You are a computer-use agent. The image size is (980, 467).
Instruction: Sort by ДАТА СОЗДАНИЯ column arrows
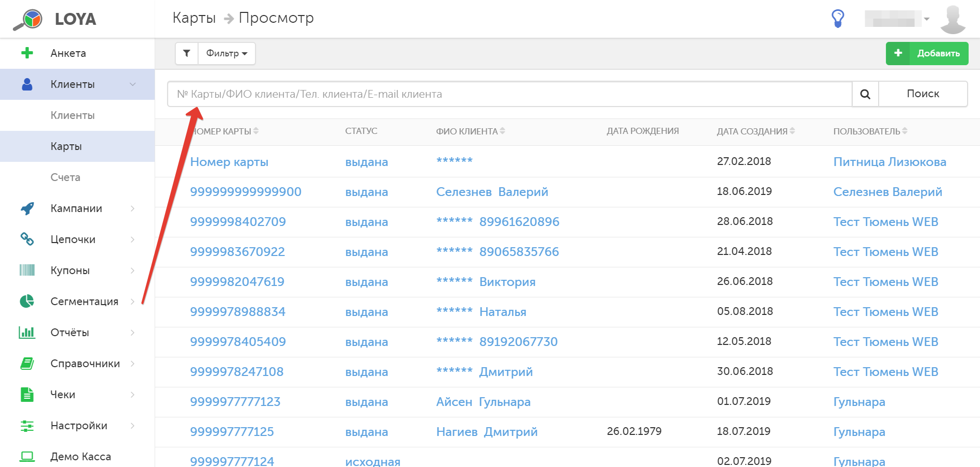pos(792,131)
